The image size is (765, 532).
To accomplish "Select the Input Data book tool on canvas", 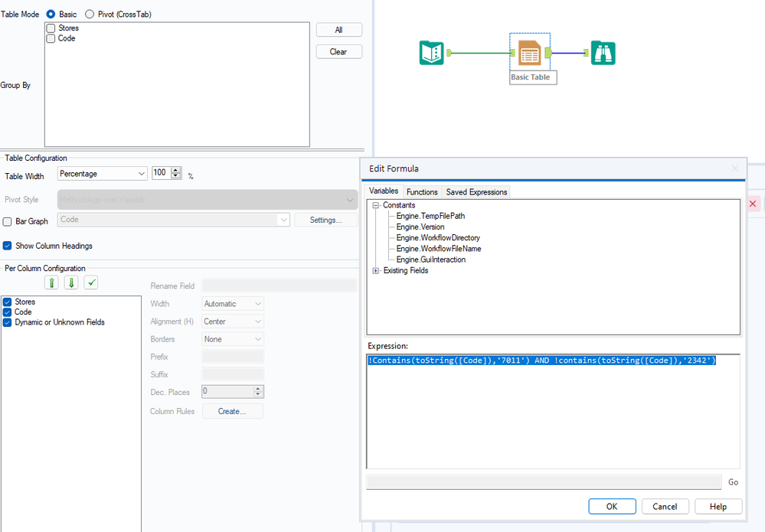I will pyautogui.click(x=432, y=53).
